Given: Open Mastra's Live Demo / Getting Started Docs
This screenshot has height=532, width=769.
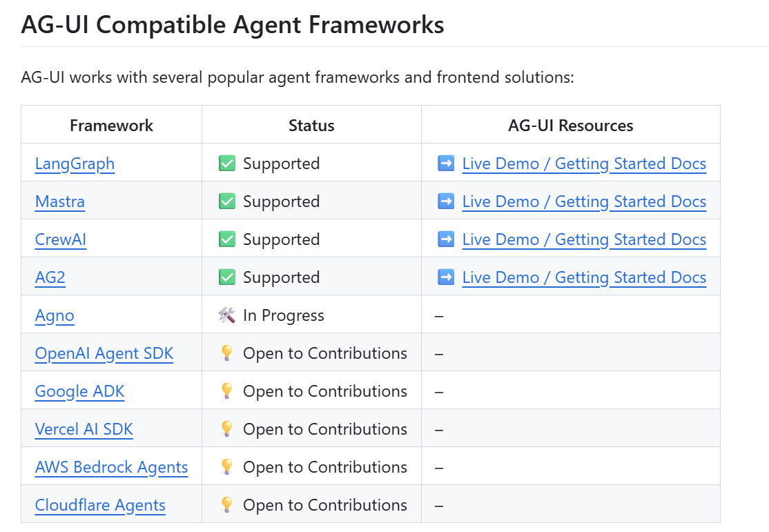Looking at the screenshot, I should pyautogui.click(x=584, y=201).
